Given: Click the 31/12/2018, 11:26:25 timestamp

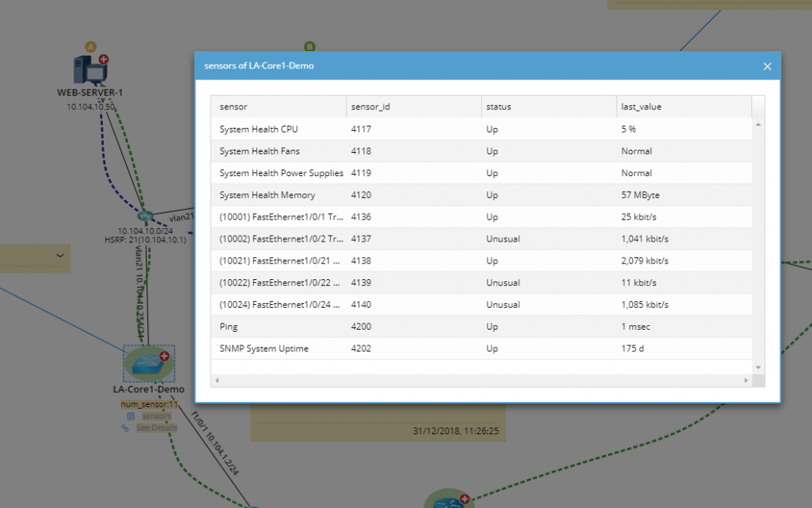Looking at the screenshot, I should [x=456, y=430].
